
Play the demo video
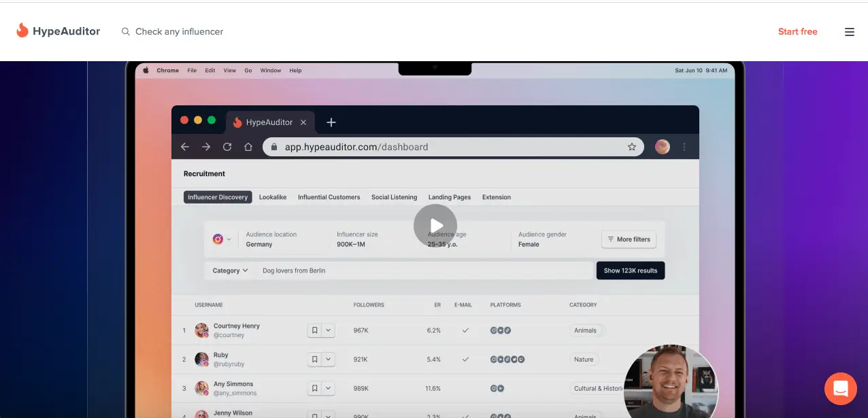point(435,226)
